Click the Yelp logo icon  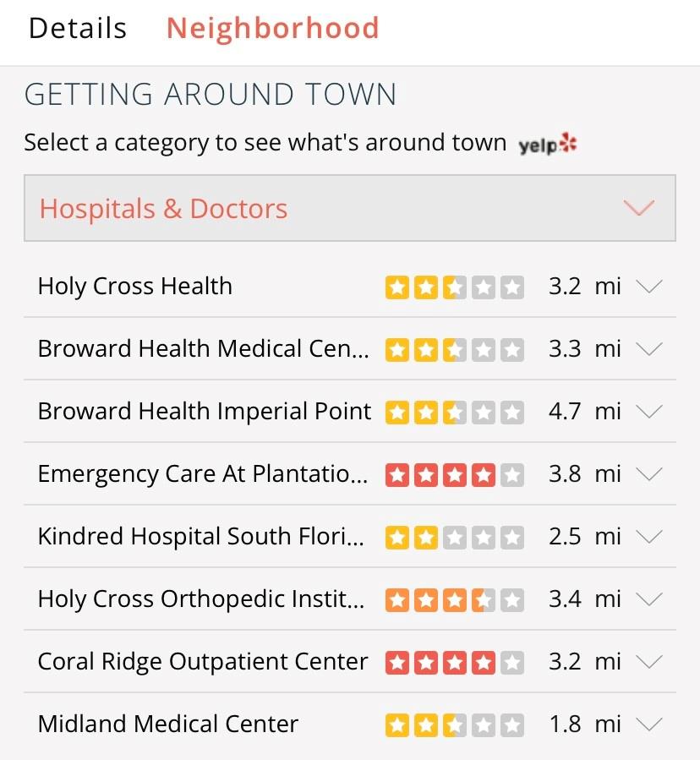pyautogui.click(x=547, y=145)
